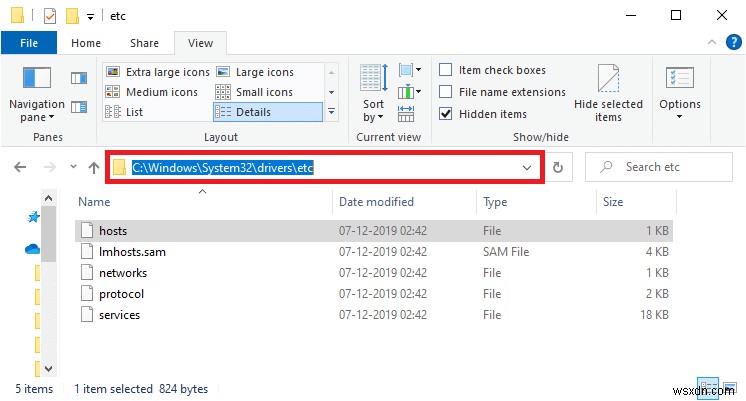Switch to details view icon in status bar

(707, 386)
